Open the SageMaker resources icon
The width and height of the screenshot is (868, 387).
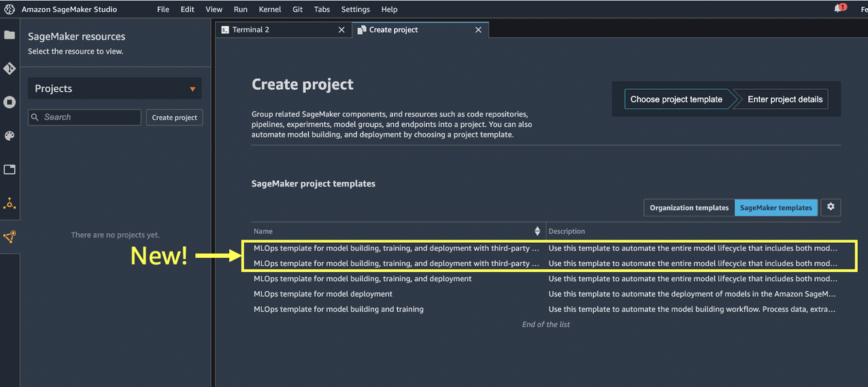click(10, 237)
